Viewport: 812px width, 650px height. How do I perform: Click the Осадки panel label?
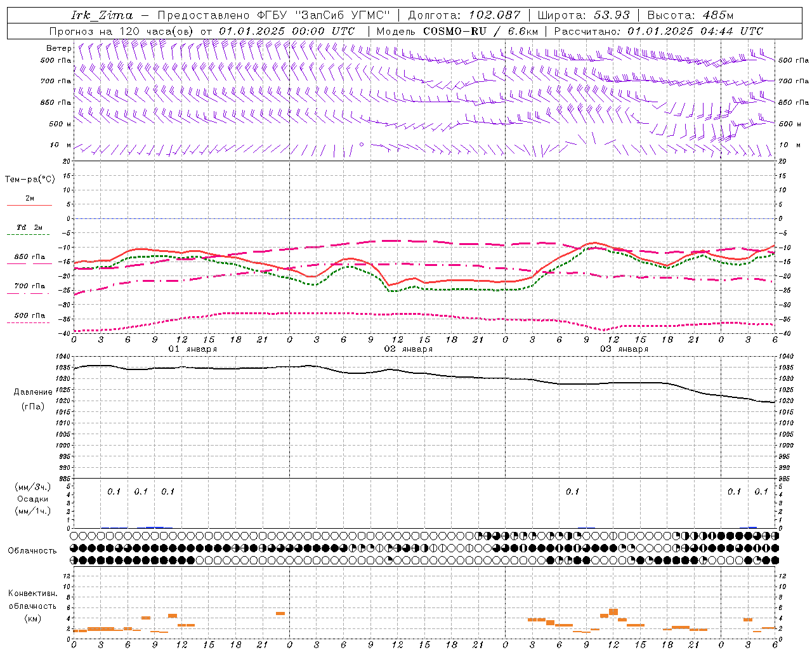tap(33, 499)
